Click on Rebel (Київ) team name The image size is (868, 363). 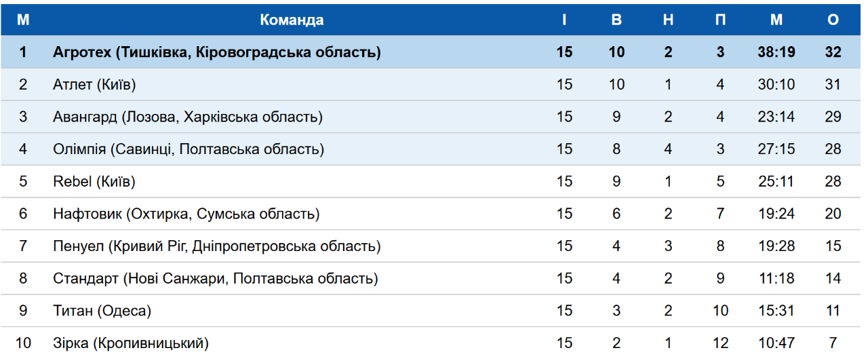[x=94, y=182]
